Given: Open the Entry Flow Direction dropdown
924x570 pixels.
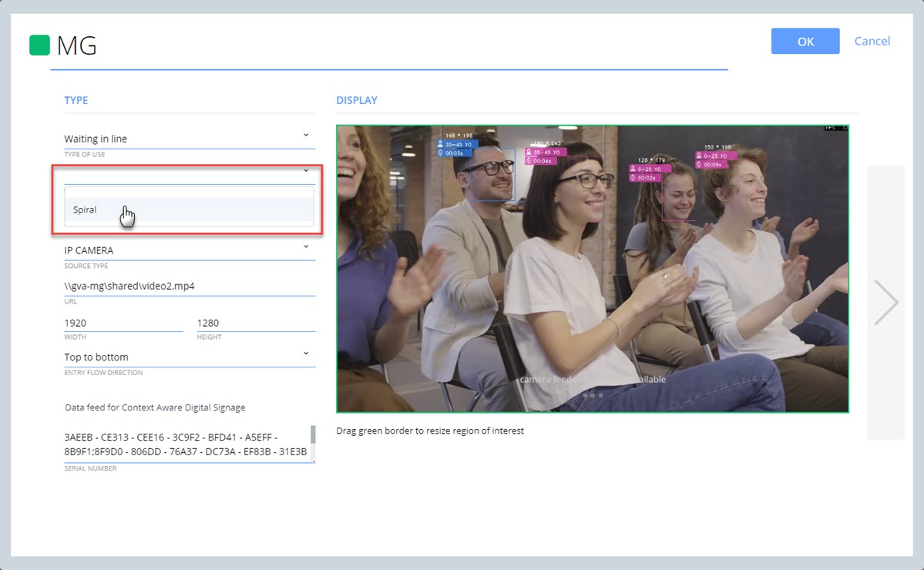Looking at the screenshot, I should point(189,357).
